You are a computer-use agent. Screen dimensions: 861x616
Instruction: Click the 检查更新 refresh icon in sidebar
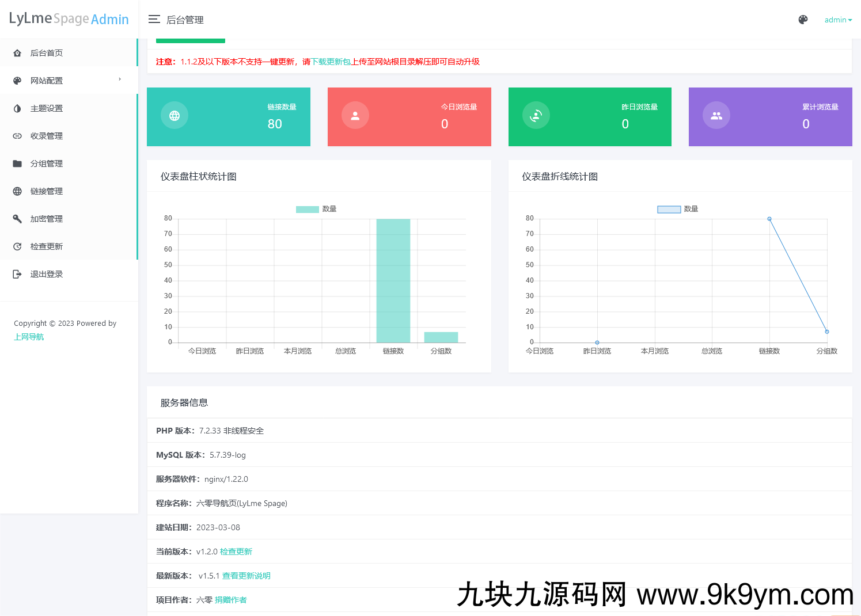point(17,246)
